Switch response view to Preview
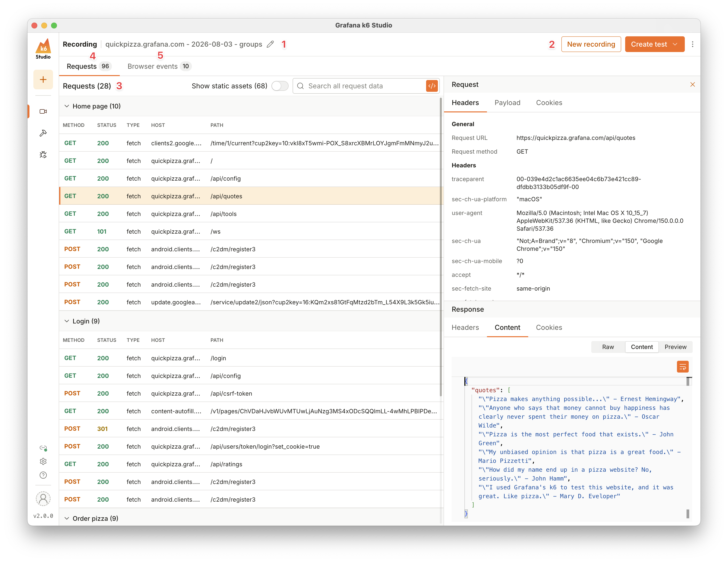The width and height of the screenshot is (728, 562). click(675, 347)
